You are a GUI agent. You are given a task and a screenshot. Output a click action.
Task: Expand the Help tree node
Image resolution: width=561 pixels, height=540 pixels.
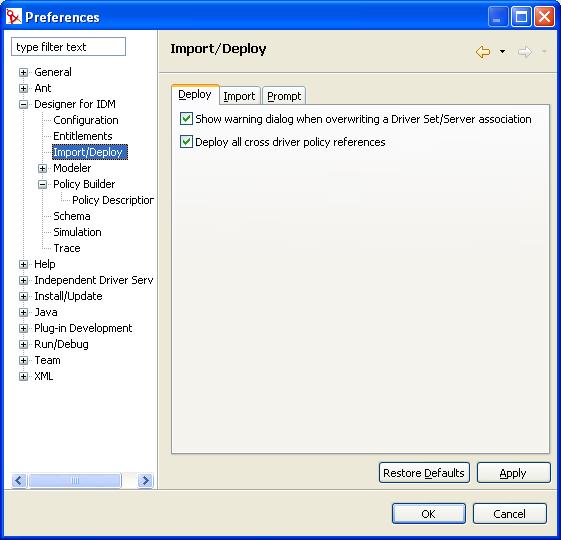point(23,264)
